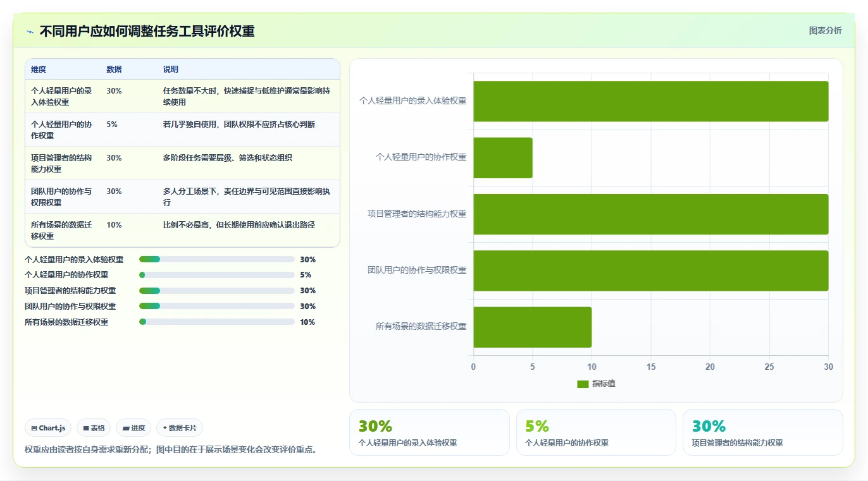Image resolution: width=868 pixels, height=481 pixels.
Task: Click the 团队用户的协作与权限权重 progress bar
Action: click(217, 307)
